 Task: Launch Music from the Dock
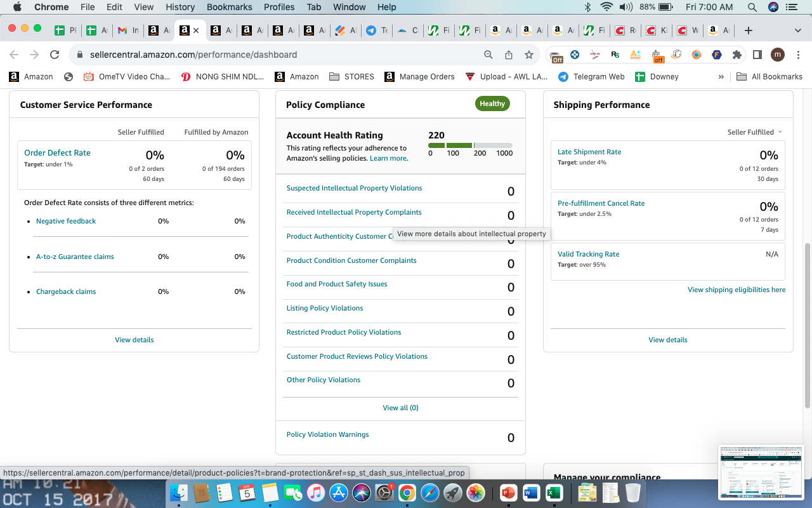(x=315, y=492)
